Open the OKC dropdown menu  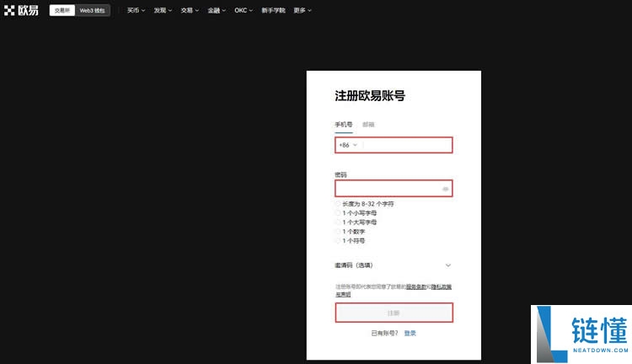(x=244, y=10)
